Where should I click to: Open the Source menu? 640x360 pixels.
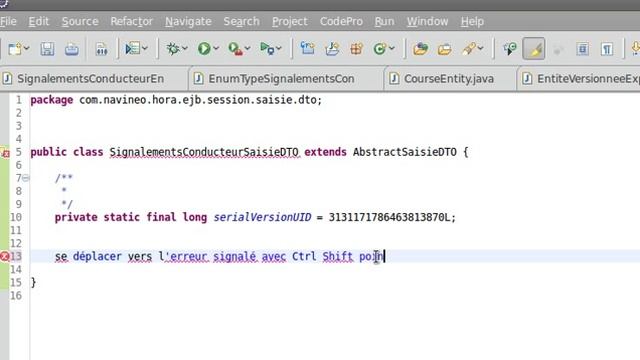(80, 21)
